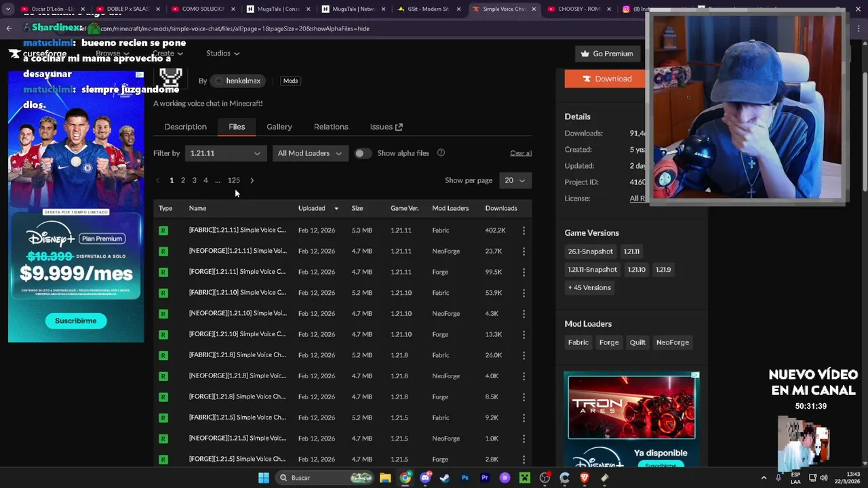This screenshot has height=488, width=868.
Task: Open the browser tab list dropdown
Action: [x=8, y=9]
